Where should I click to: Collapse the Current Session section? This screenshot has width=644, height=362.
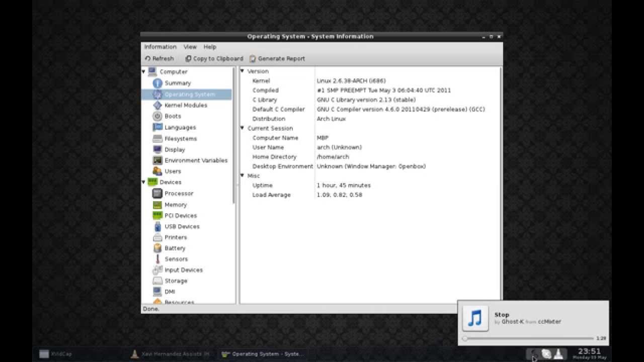click(242, 128)
